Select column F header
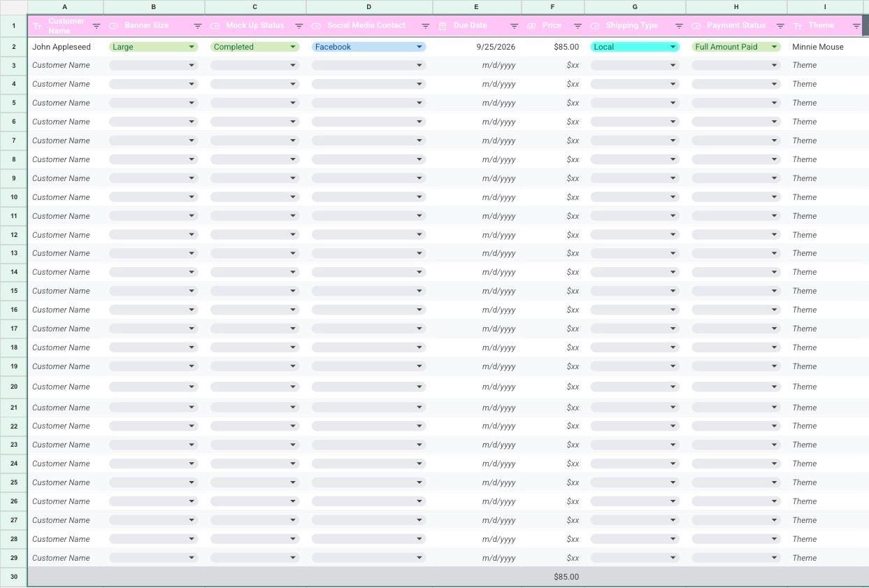 [x=552, y=7]
